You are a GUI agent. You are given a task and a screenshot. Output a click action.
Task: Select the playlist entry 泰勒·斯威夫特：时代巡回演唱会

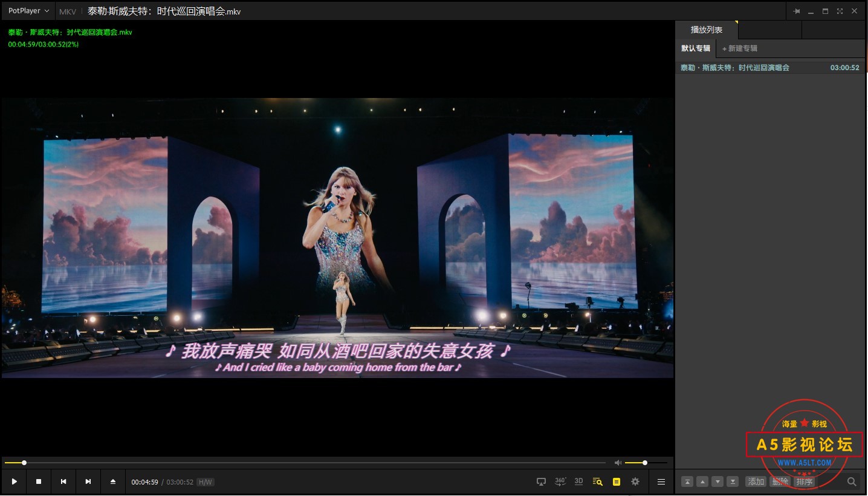click(x=770, y=68)
